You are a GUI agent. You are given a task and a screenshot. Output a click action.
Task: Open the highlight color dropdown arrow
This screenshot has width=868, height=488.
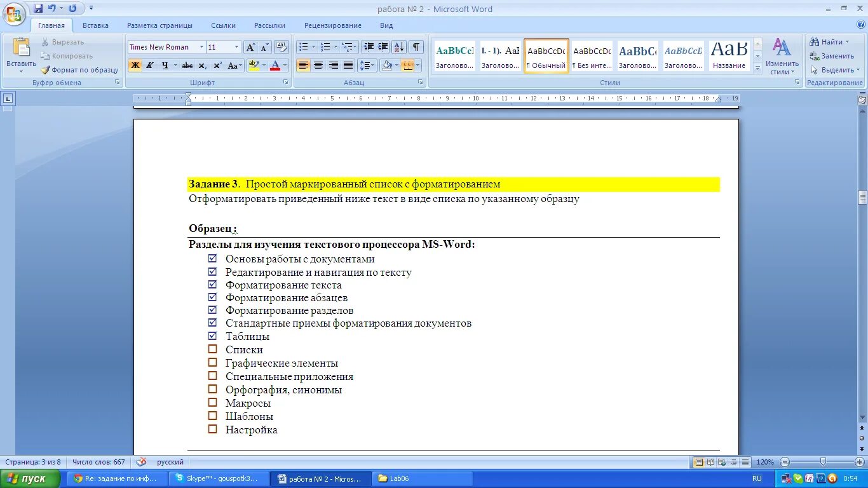click(x=264, y=65)
